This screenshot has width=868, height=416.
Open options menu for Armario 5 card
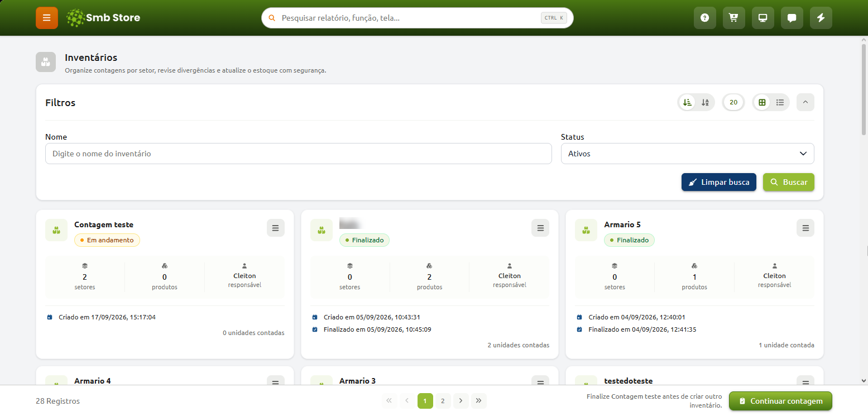(805, 228)
